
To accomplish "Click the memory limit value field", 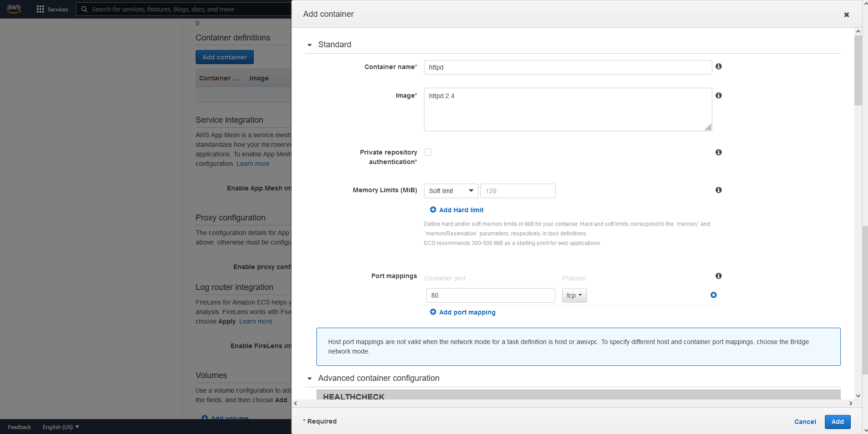I will click(518, 191).
